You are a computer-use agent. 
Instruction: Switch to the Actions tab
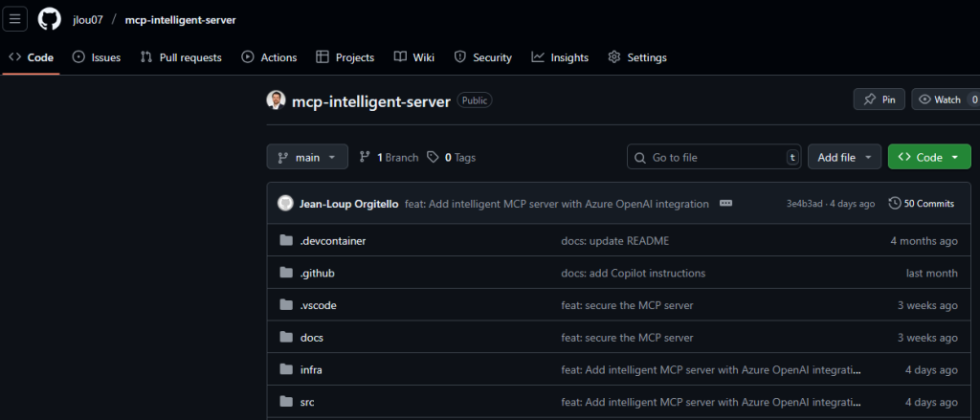269,57
